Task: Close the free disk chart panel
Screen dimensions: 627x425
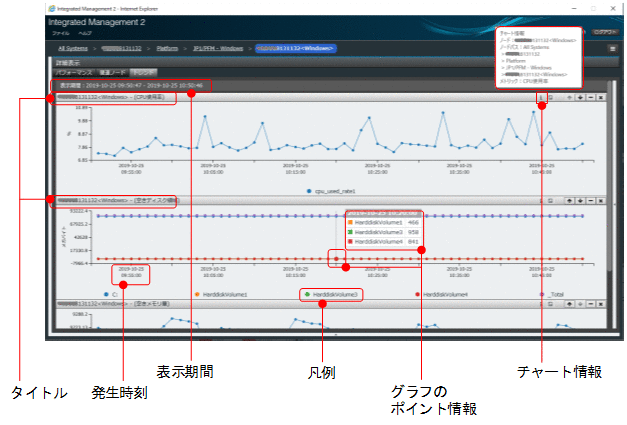Action: coord(601,201)
